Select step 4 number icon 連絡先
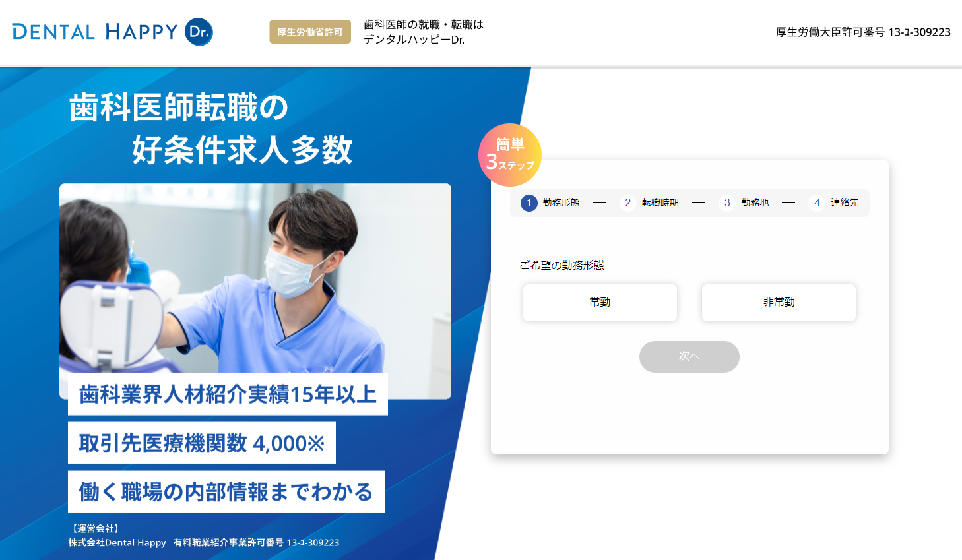The width and height of the screenshot is (962, 560). (817, 203)
